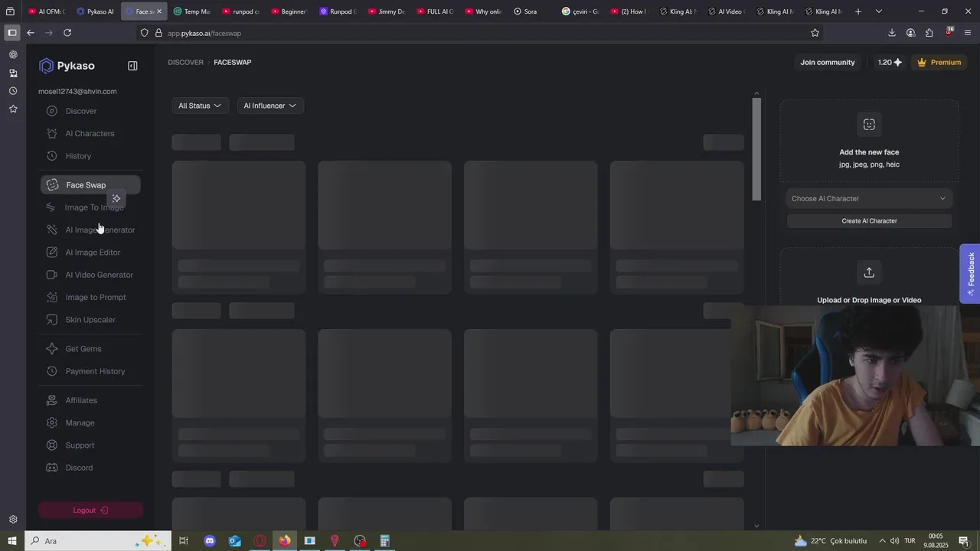Open a new browser tab with plus
This screenshot has height=551, width=980.
(x=858, y=11)
